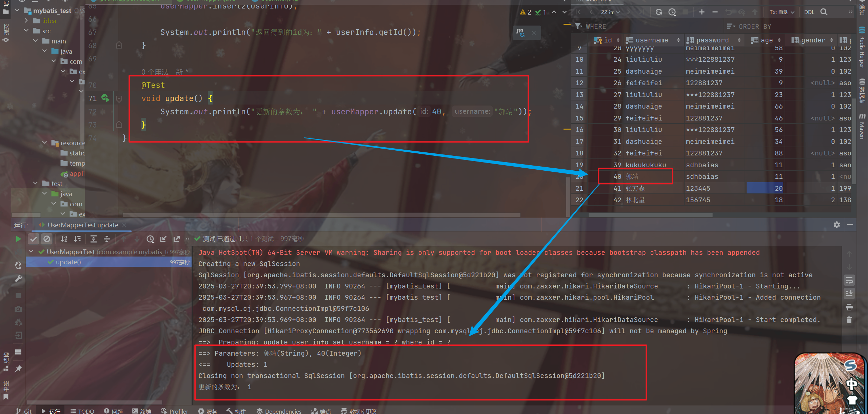Click run gutter icon beside update()
Screen dimensions: 868x414
pos(105,98)
